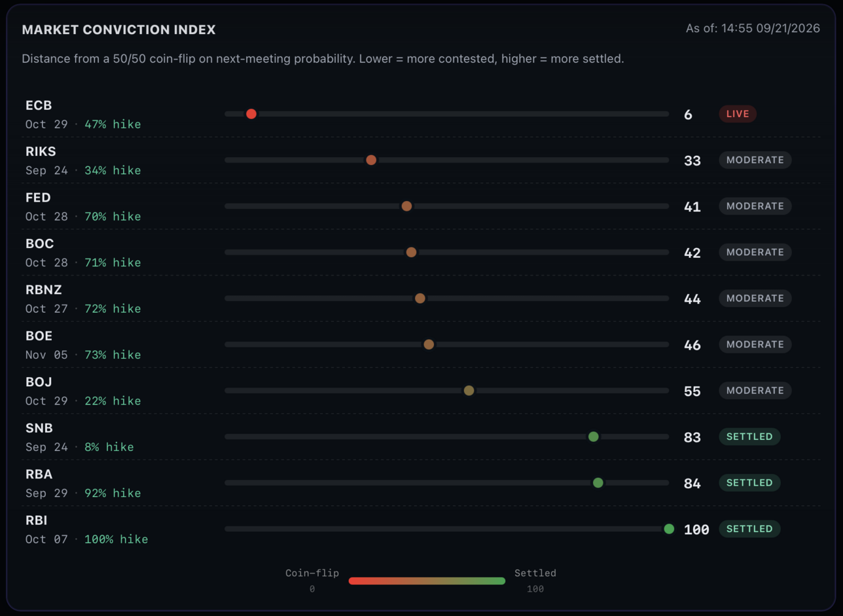The height and width of the screenshot is (616, 843).
Task: Click the conviction score 46
Action: [692, 345]
